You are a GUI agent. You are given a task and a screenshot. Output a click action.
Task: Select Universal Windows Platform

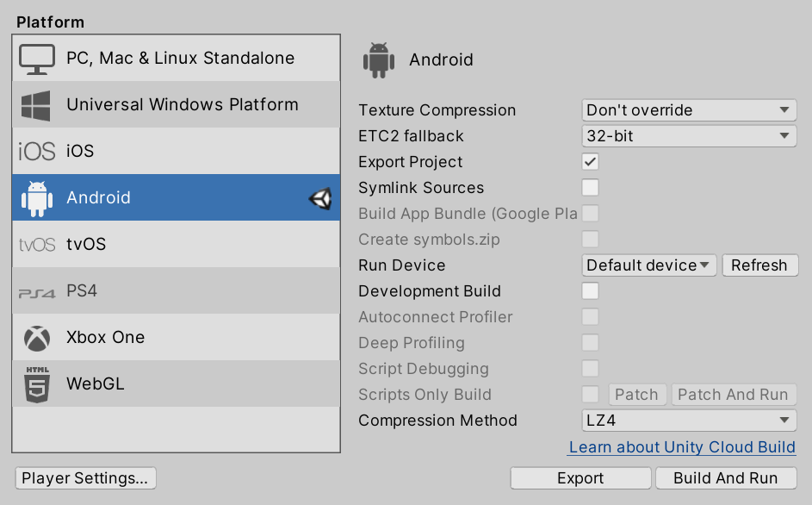[176, 105]
